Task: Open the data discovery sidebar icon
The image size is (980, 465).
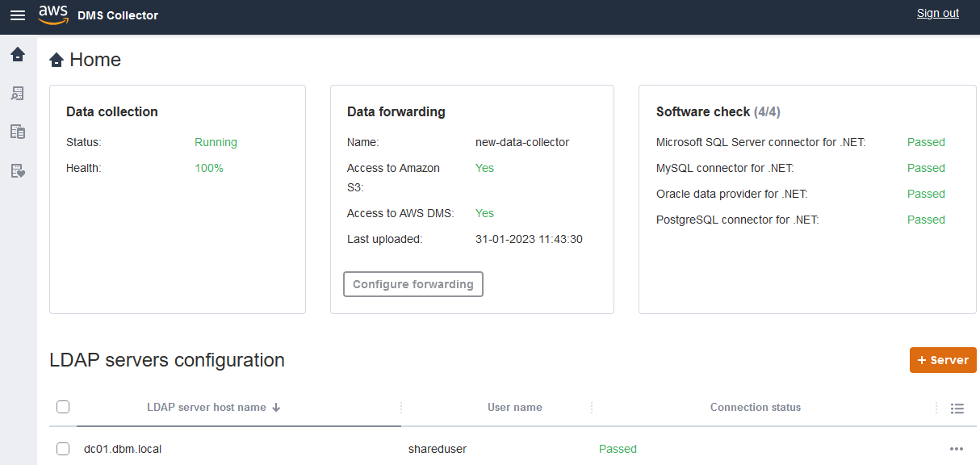Action: point(18,93)
